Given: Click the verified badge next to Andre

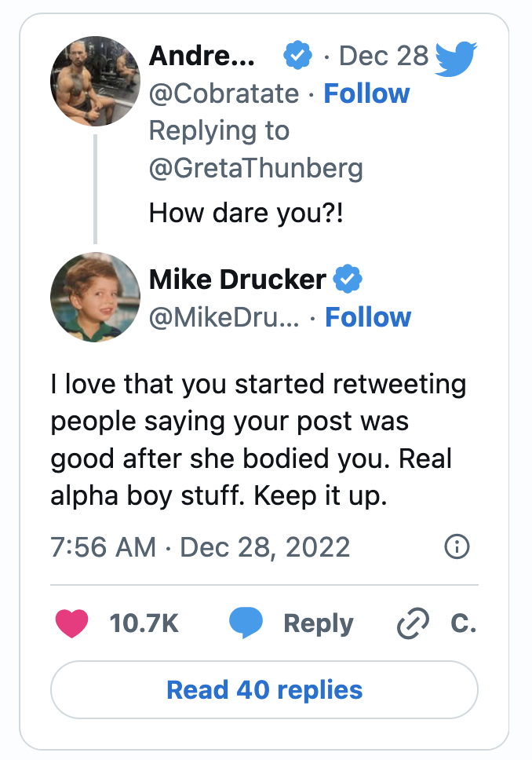Looking at the screenshot, I should pyautogui.click(x=297, y=55).
